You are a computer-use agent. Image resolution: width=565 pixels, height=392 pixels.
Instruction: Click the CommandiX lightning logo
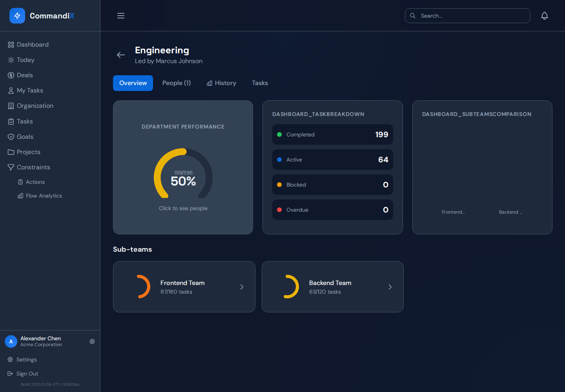(17, 16)
